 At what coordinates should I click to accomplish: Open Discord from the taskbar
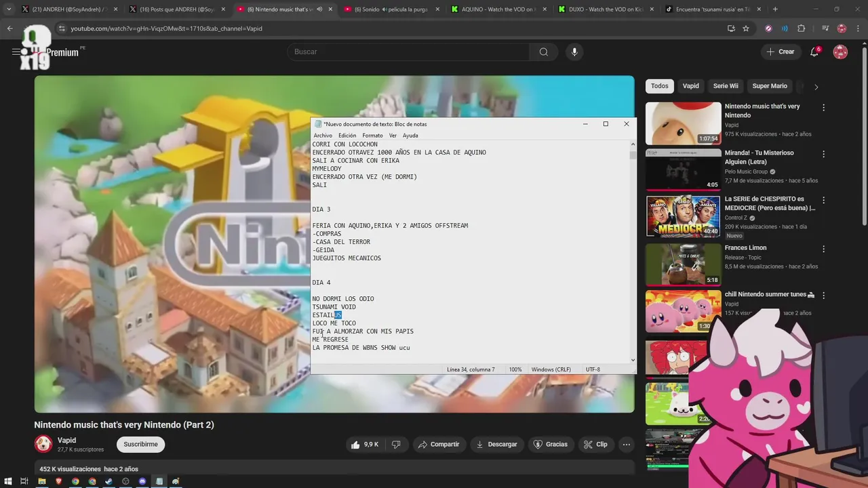[x=142, y=481]
